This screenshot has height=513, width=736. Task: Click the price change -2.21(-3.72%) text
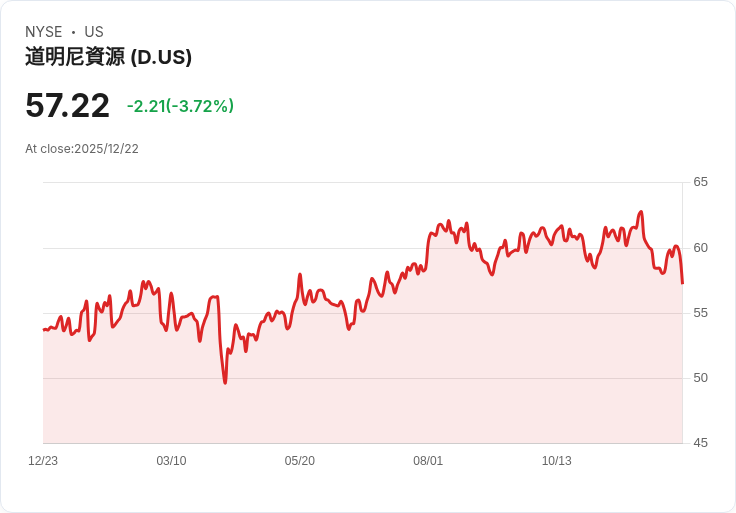pyautogui.click(x=180, y=106)
